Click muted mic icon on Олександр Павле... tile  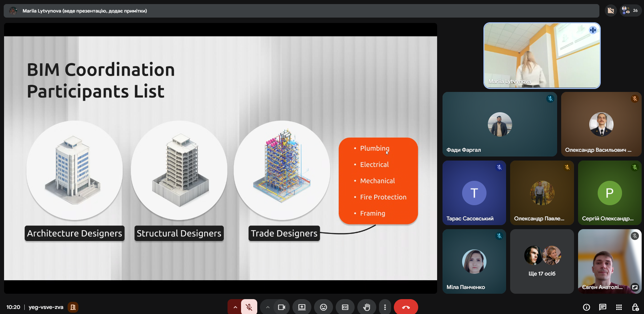(x=567, y=167)
